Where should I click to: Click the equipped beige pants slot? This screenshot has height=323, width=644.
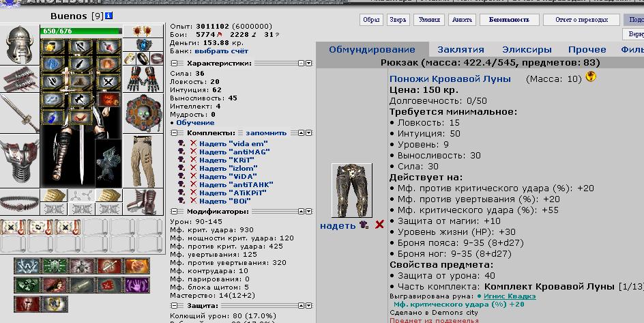[x=143, y=160]
